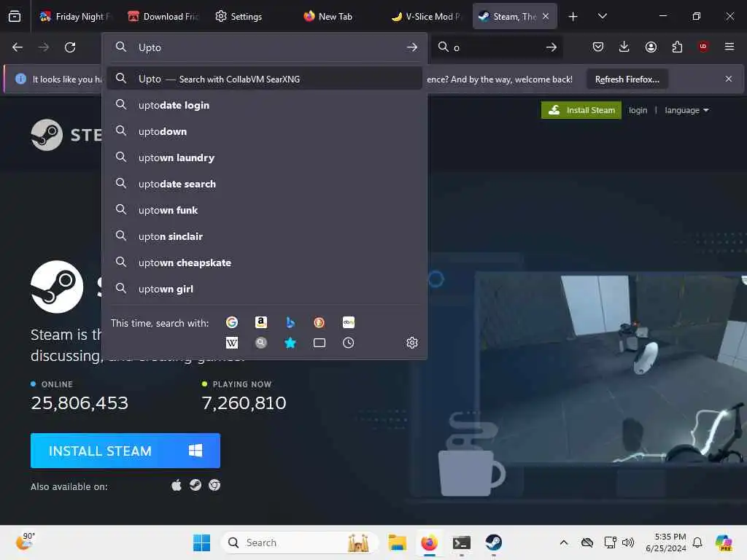Click the green Install Steam header button
Screen dimensions: 747x560
coord(581,110)
